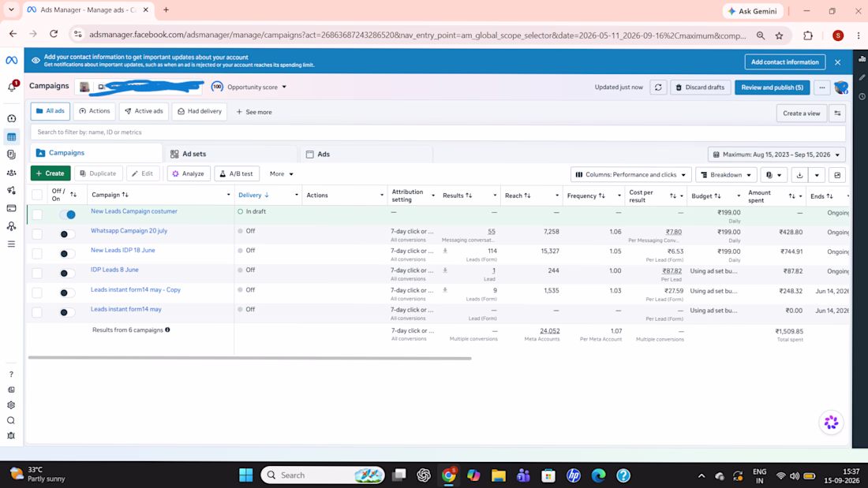Screen dimensions: 868x488
Task: Click Add contact information button
Action: [785, 62]
